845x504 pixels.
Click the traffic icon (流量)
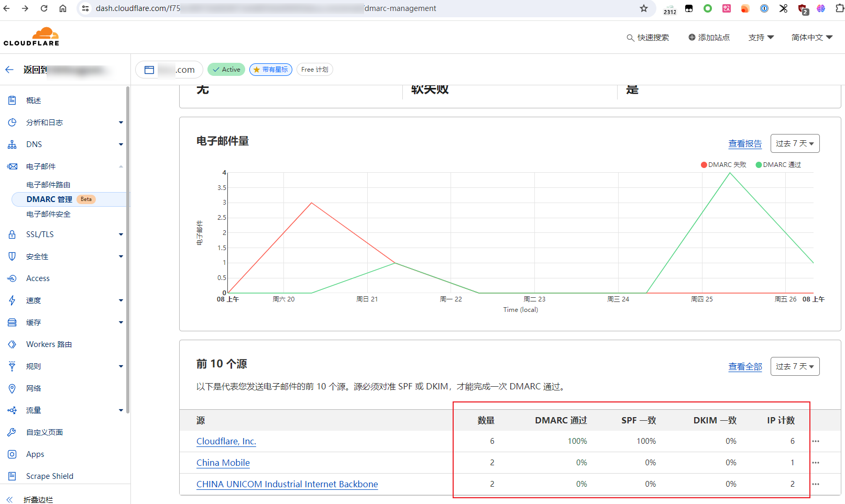pyautogui.click(x=12, y=410)
